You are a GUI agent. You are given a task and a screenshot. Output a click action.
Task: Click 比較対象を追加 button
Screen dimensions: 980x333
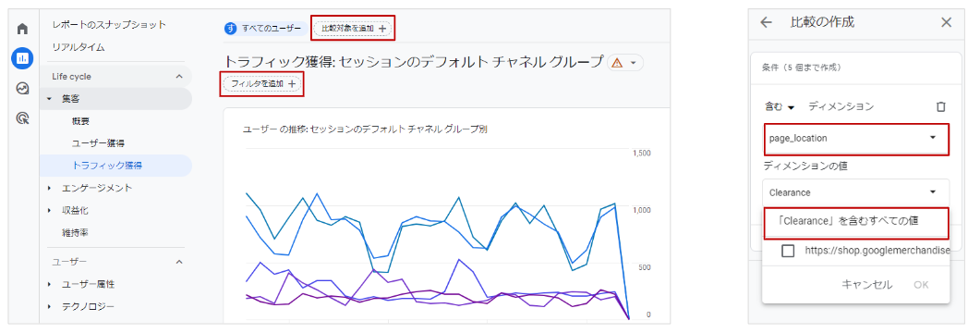354,28
